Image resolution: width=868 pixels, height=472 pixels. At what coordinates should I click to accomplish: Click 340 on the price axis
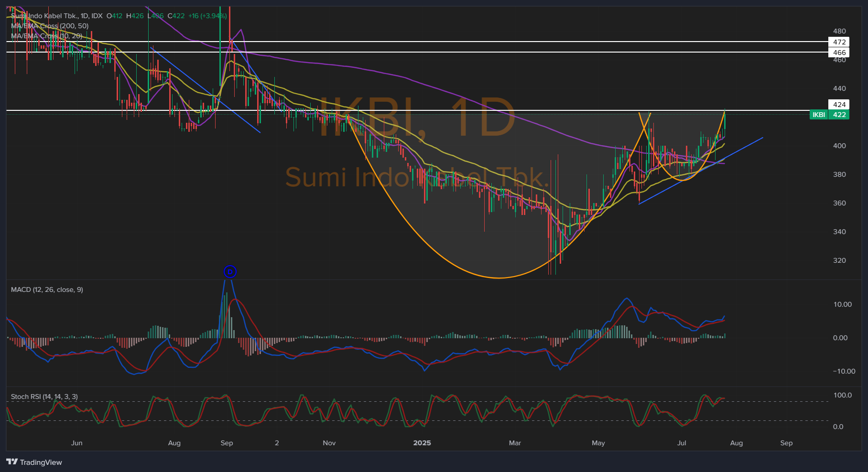[839, 232]
